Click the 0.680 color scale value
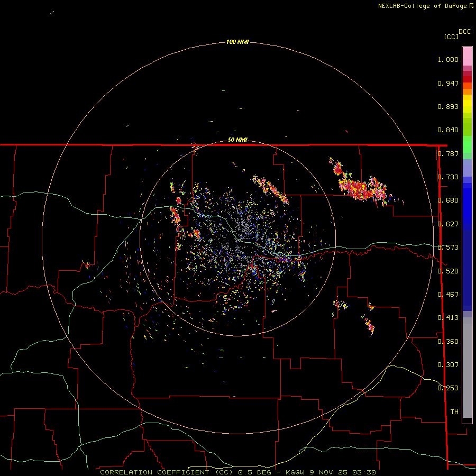476x476 pixels. pos(448,200)
